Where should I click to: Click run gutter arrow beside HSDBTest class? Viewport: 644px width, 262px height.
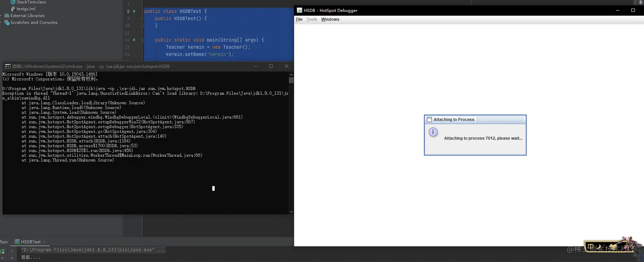(134, 11)
